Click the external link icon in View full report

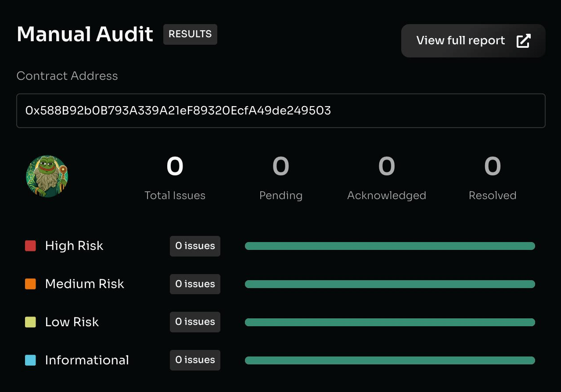523,41
